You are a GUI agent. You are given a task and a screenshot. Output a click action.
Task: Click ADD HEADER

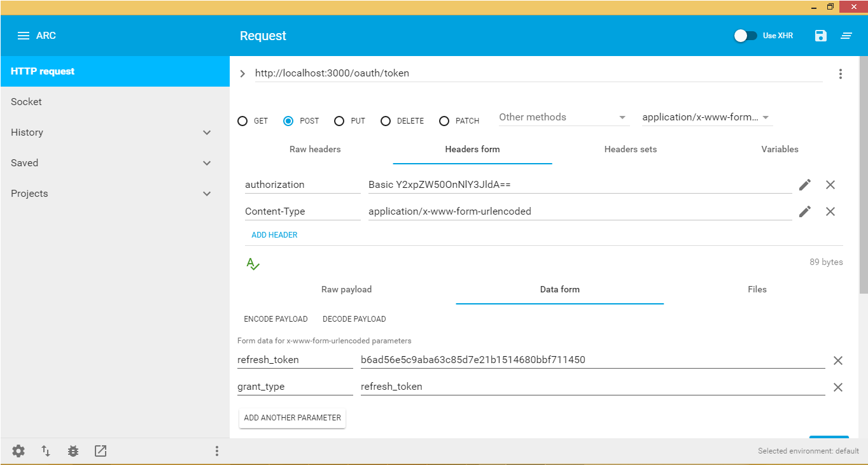tap(274, 235)
